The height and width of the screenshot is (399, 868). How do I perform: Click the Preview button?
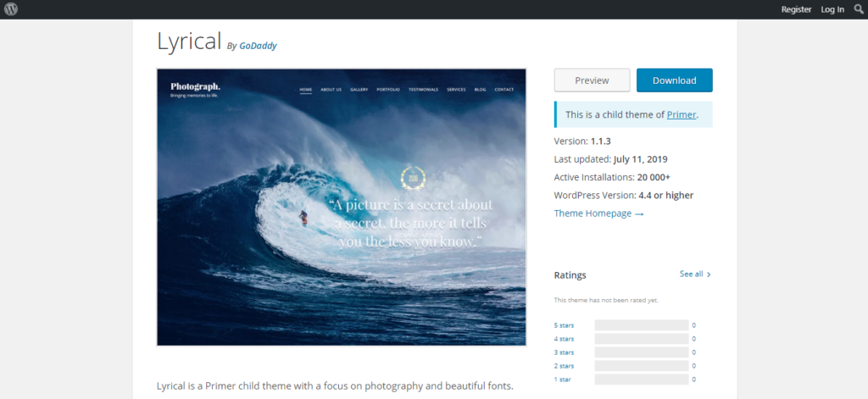592,80
